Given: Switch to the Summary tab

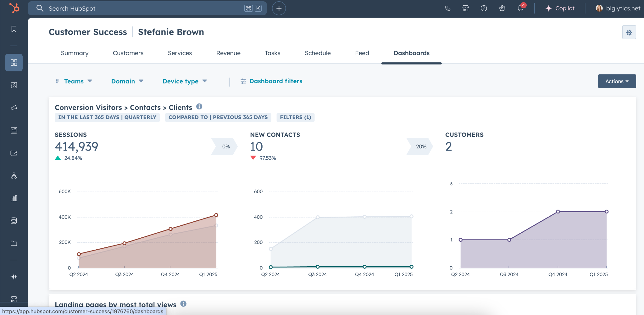Looking at the screenshot, I should coord(75,53).
